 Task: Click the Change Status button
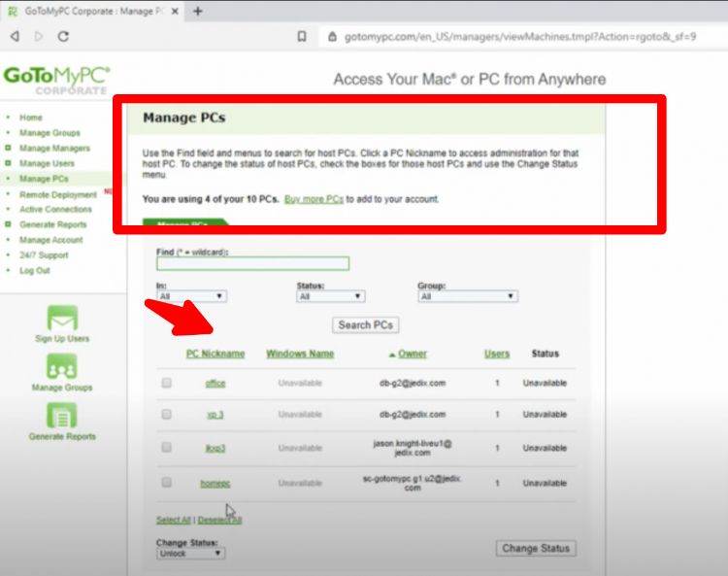(x=536, y=548)
